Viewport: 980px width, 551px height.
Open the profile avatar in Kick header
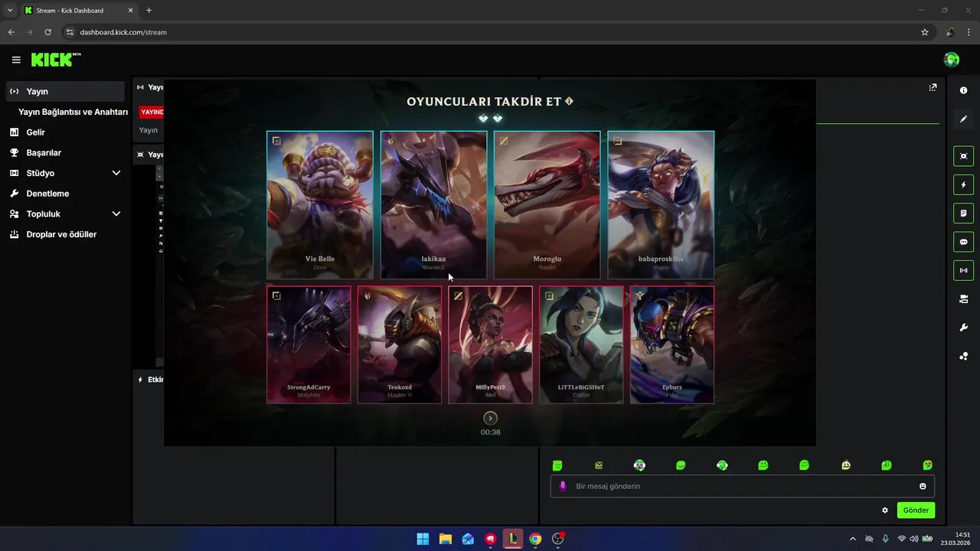pos(952,60)
